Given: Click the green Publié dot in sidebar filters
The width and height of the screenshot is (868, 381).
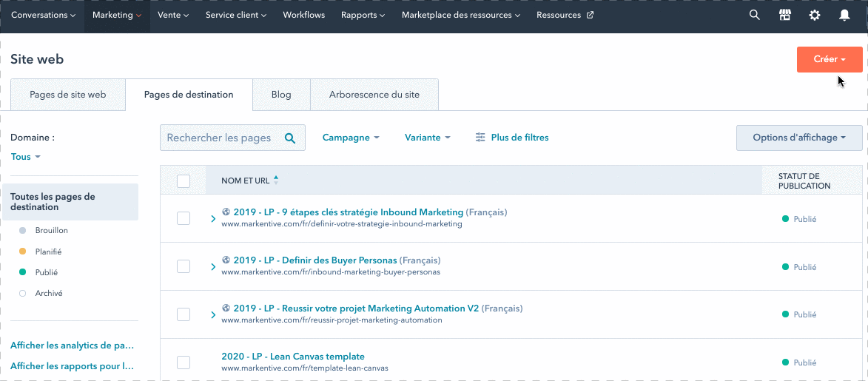Looking at the screenshot, I should (x=23, y=272).
